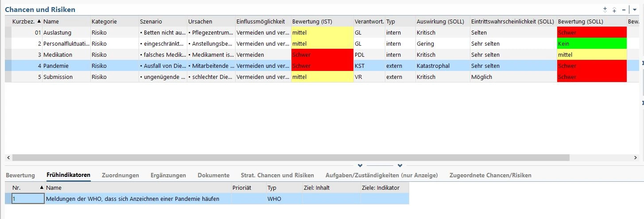Click the Kategorie column header
The image size is (644, 219).
114,21
